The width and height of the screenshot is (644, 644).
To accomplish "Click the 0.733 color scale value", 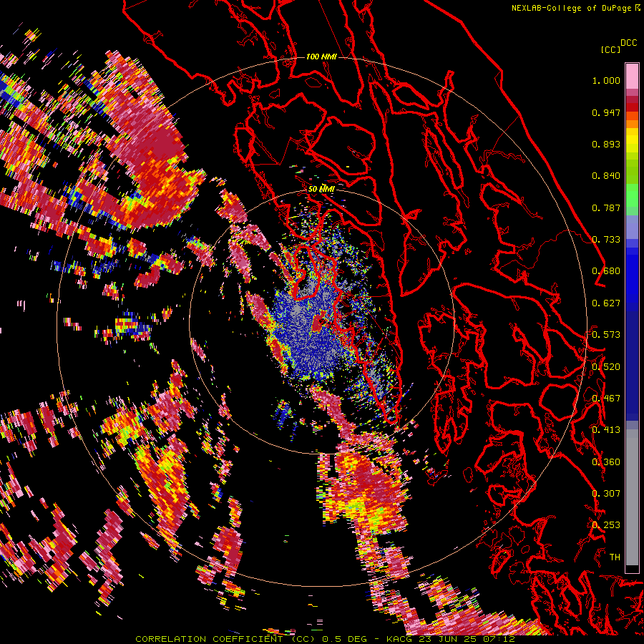I will pyautogui.click(x=606, y=240).
